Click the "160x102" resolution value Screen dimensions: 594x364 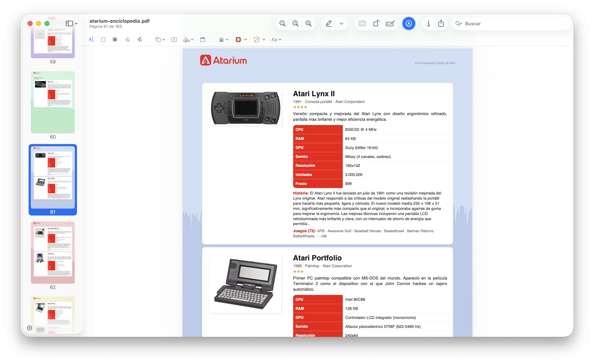click(352, 166)
